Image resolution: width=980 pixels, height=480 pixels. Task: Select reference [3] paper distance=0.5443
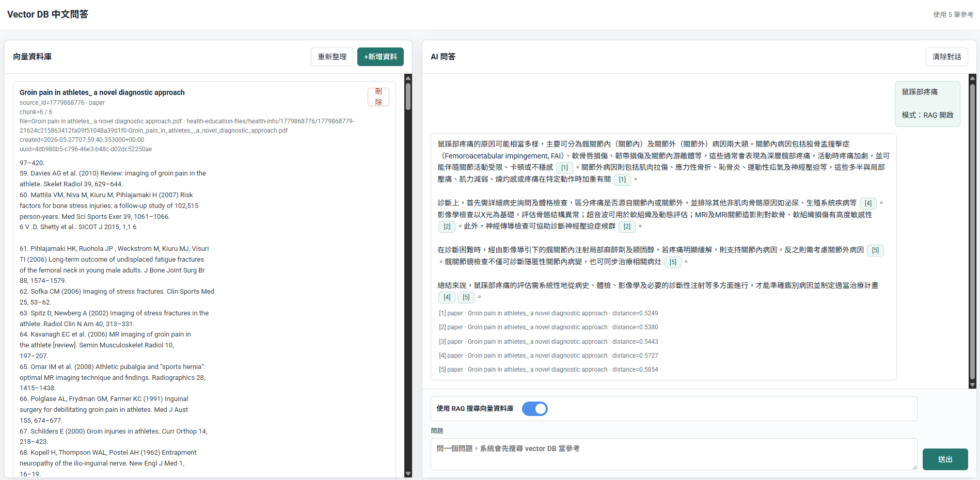tap(548, 342)
